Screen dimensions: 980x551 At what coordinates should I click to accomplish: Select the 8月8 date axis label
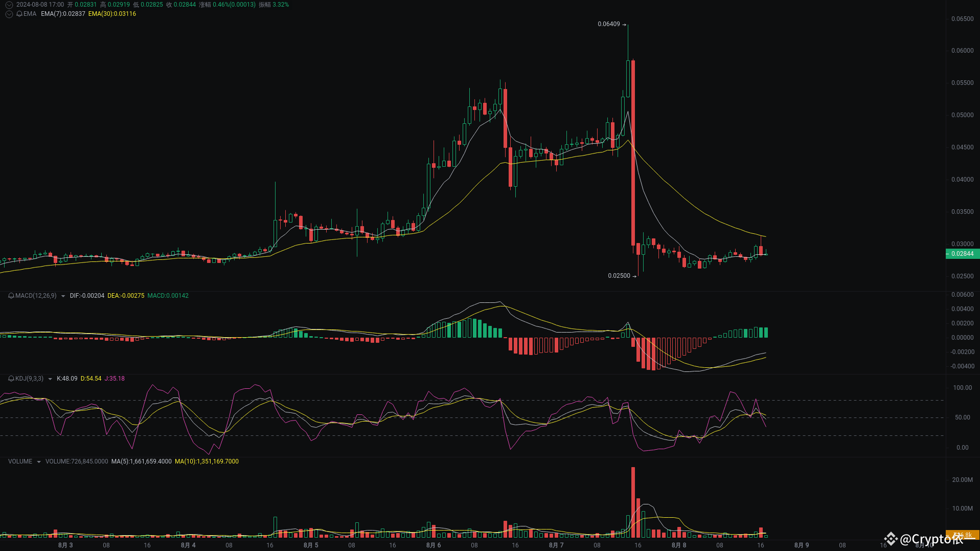679,545
